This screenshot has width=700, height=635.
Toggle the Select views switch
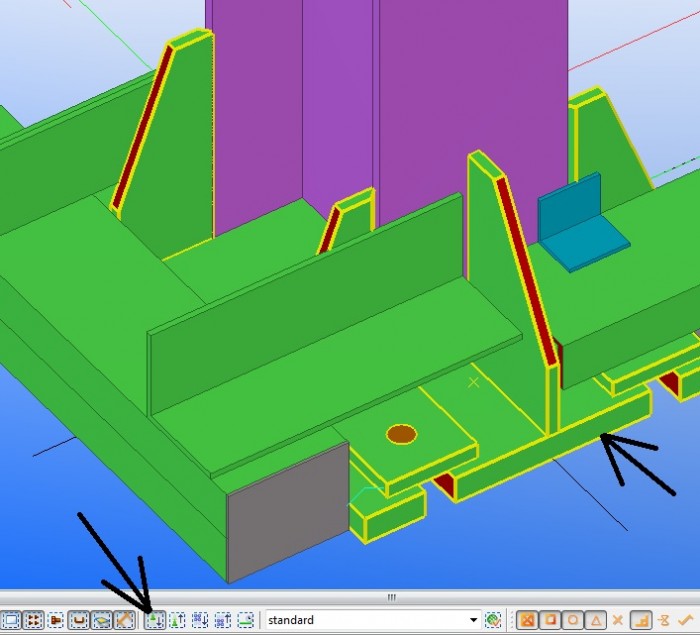pyautogui.click(x=11, y=620)
